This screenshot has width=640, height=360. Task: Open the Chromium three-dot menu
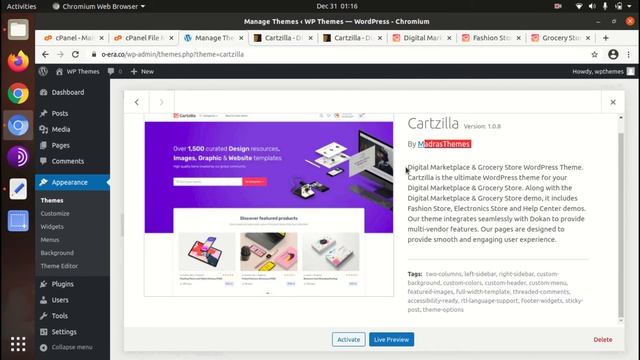(629, 54)
